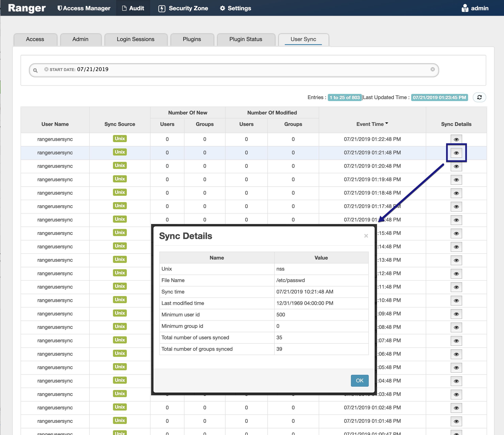Click the search magnifier icon in filter bar

36,70
